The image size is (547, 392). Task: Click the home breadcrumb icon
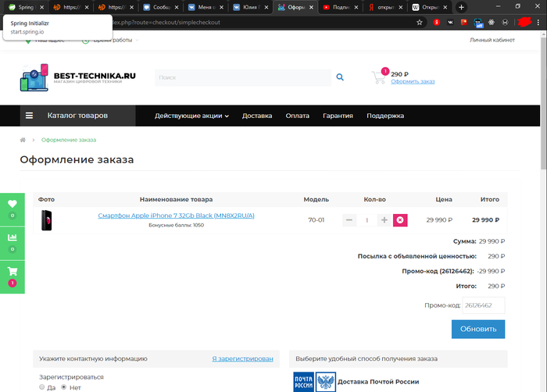[x=23, y=140]
